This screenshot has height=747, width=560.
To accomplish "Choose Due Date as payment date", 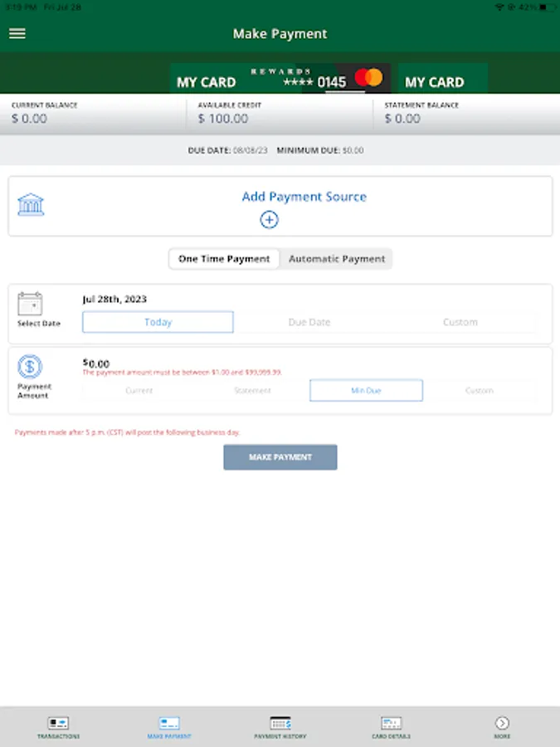I will [x=309, y=322].
